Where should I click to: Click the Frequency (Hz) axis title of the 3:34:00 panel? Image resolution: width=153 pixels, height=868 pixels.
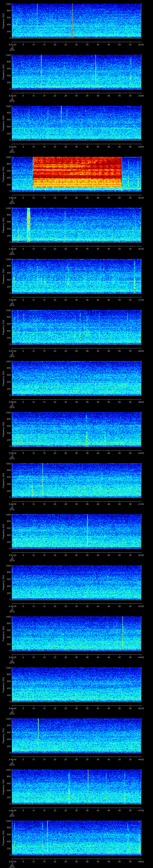[x=4, y=174]
